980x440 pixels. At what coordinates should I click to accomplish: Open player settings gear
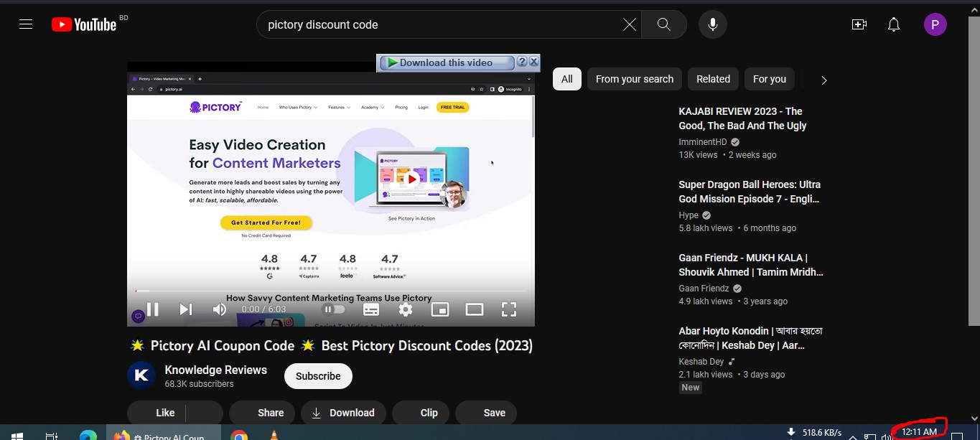click(x=406, y=309)
